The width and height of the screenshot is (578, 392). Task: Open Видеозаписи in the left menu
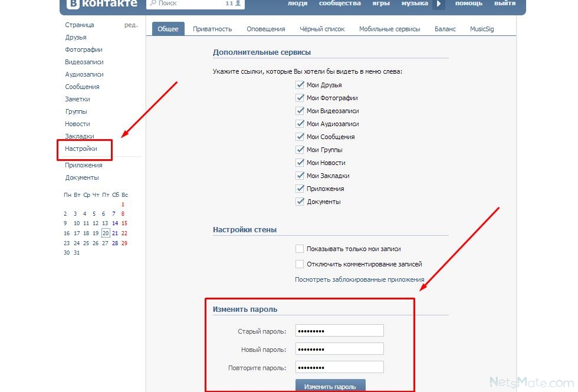coord(84,62)
